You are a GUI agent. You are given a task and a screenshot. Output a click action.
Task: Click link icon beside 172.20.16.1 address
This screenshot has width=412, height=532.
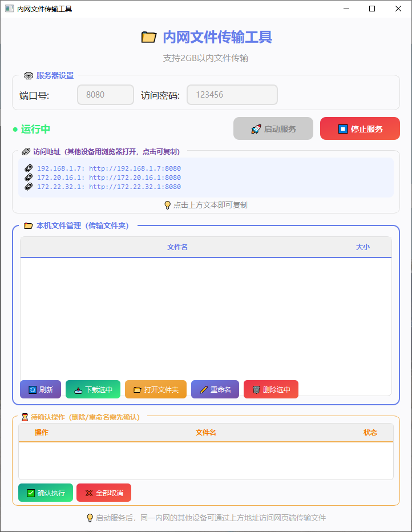[x=29, y=178]
